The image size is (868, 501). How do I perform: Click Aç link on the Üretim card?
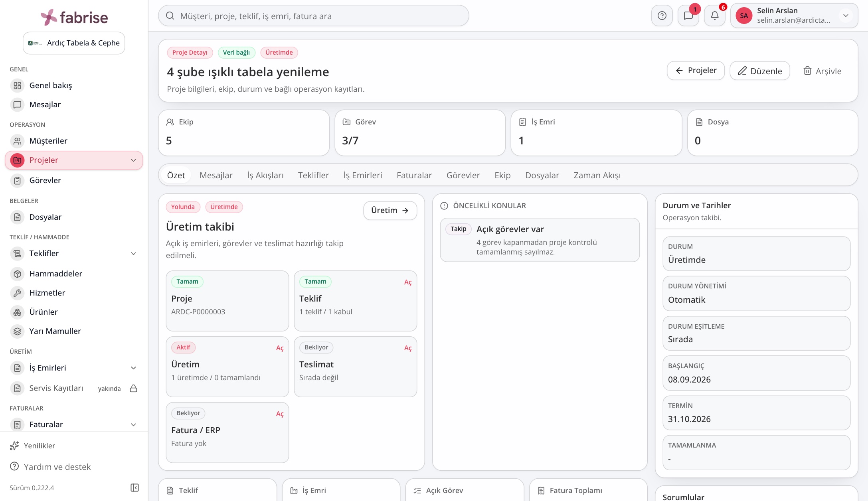[x=280, y=348]
